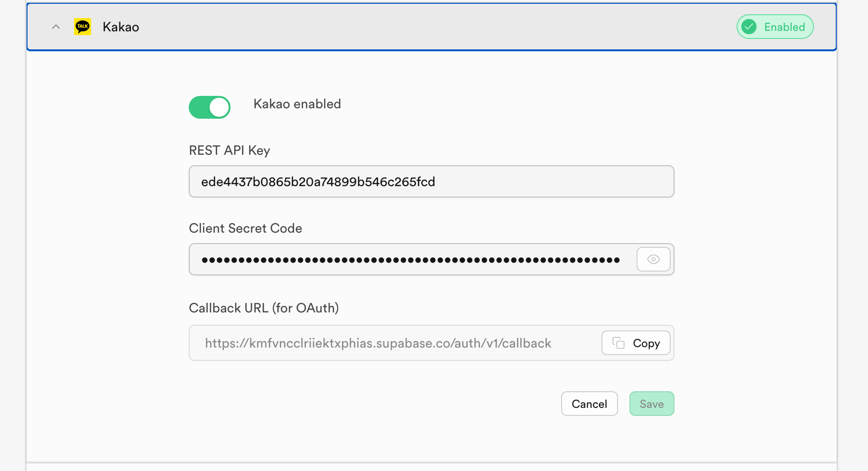Click the 'Kakao enabled' label

(297, 104)
